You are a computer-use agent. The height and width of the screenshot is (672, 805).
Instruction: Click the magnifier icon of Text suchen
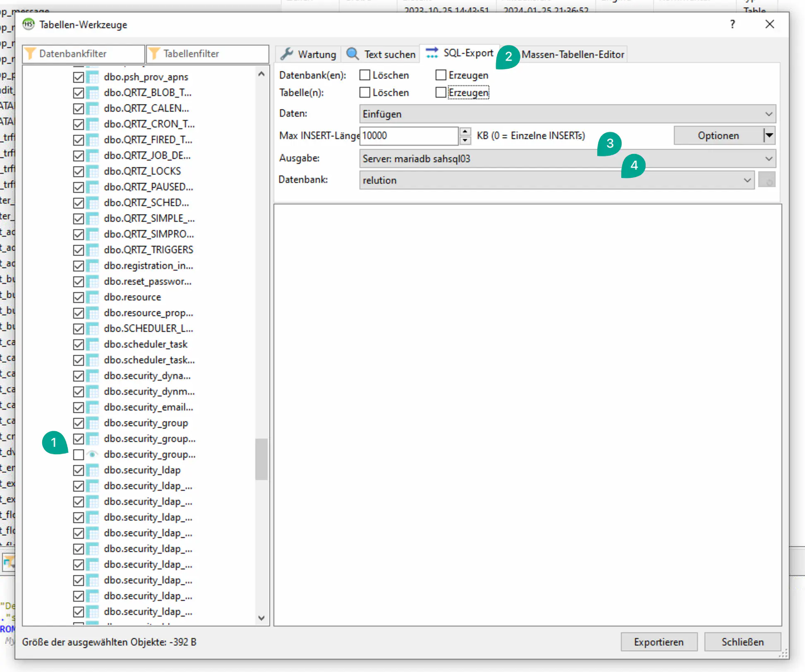(352, 54)
